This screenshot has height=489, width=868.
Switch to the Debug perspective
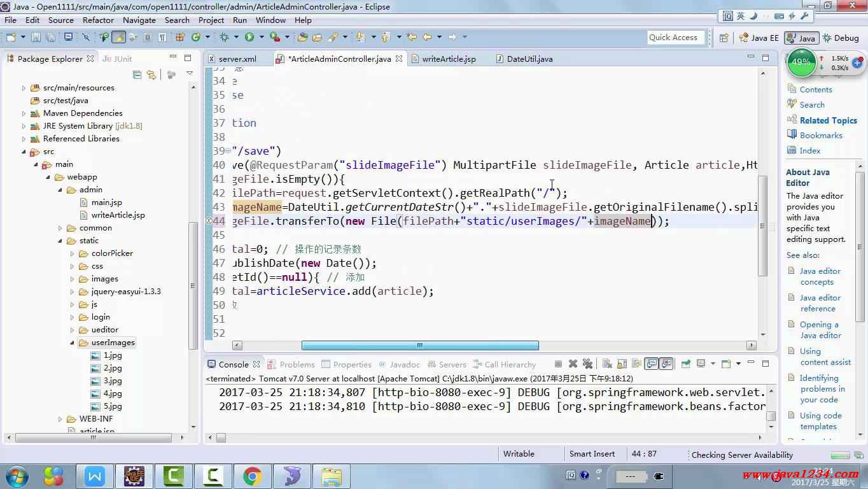(x=841, y=38)
